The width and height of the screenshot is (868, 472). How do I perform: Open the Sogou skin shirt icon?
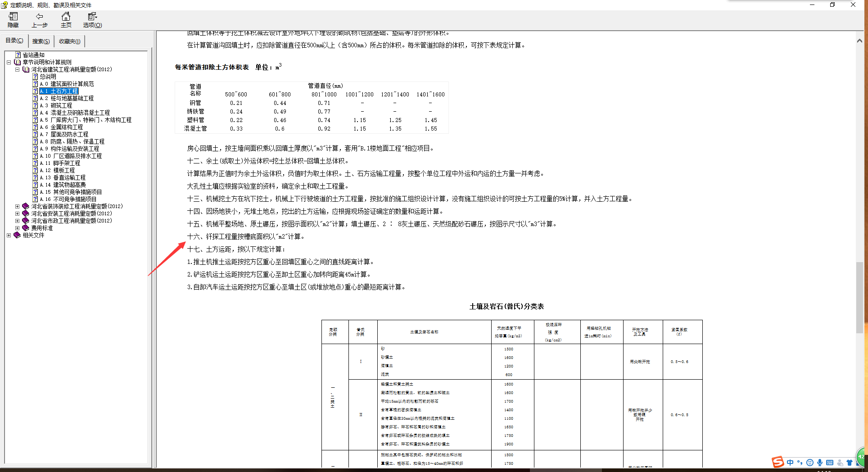850,463
